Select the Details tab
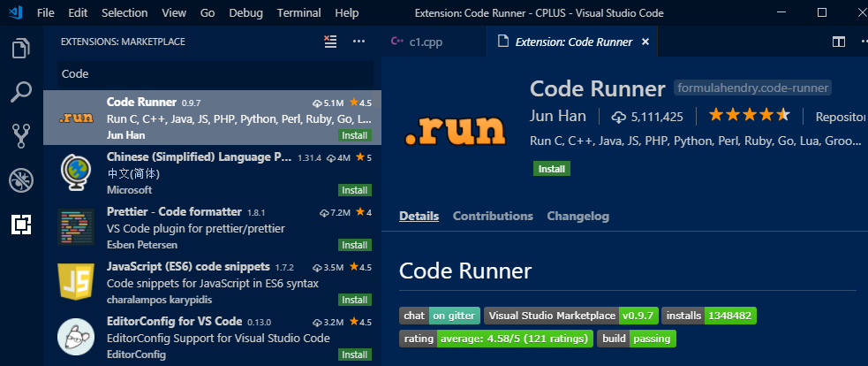The image size is (868, 366). pos(419,217)
